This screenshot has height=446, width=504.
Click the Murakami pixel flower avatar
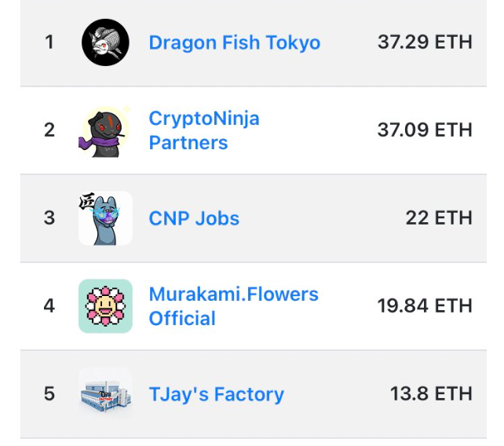tap(105, 306)
